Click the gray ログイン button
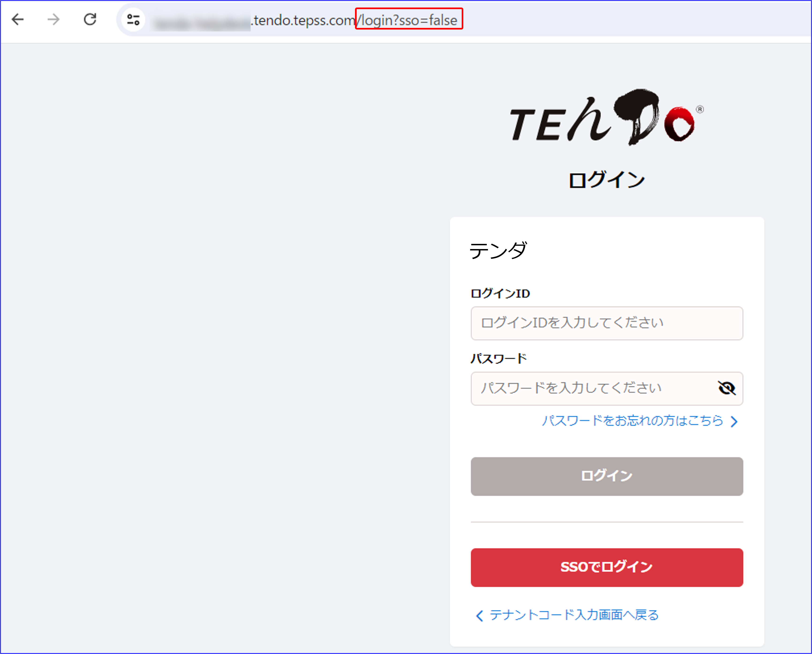Screen dimensions: 812x654 coord(607,476)
